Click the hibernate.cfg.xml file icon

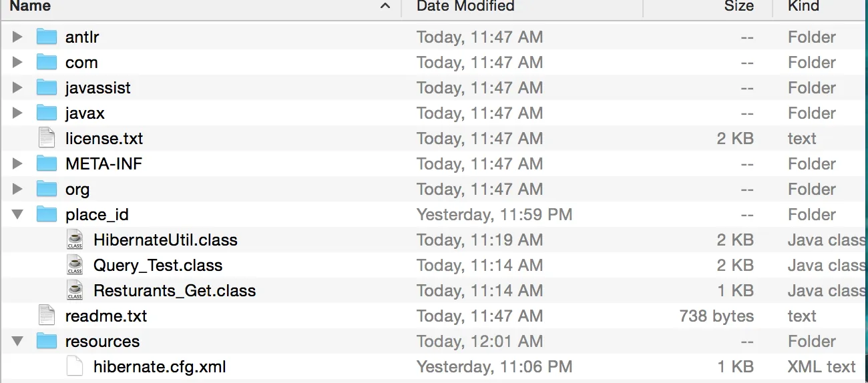(x=75, y=366)
